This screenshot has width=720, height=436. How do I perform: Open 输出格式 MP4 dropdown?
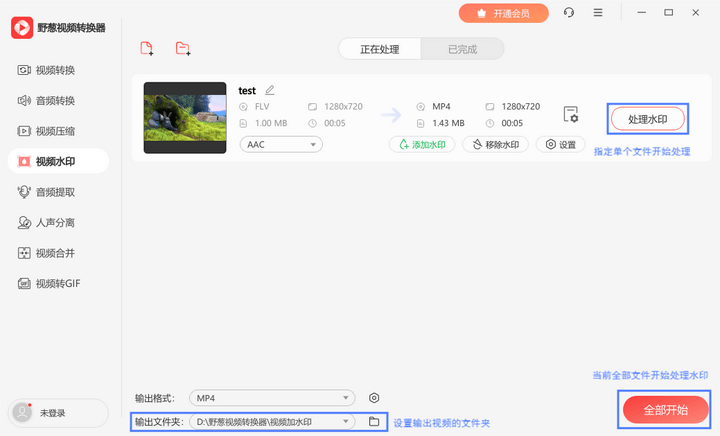coord(272,398)
